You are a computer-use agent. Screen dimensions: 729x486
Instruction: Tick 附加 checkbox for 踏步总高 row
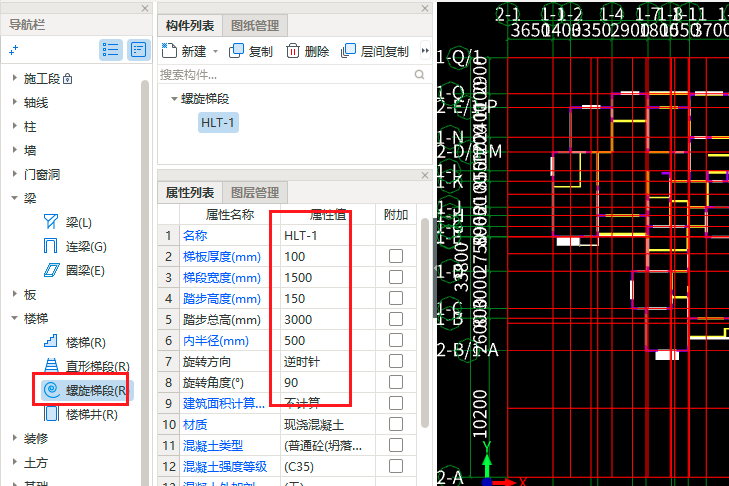[396, 319]
